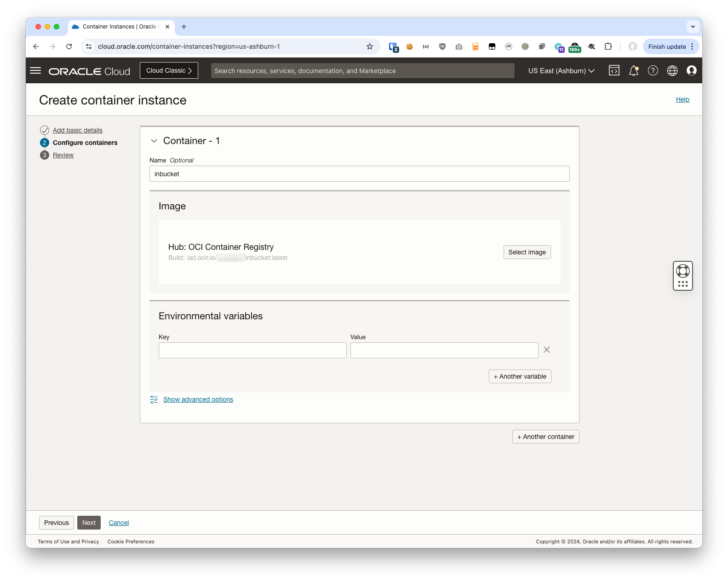The height and width of the screenshot is (582, 728).
Task: Show advanced options link
Action: pos(198,399)
